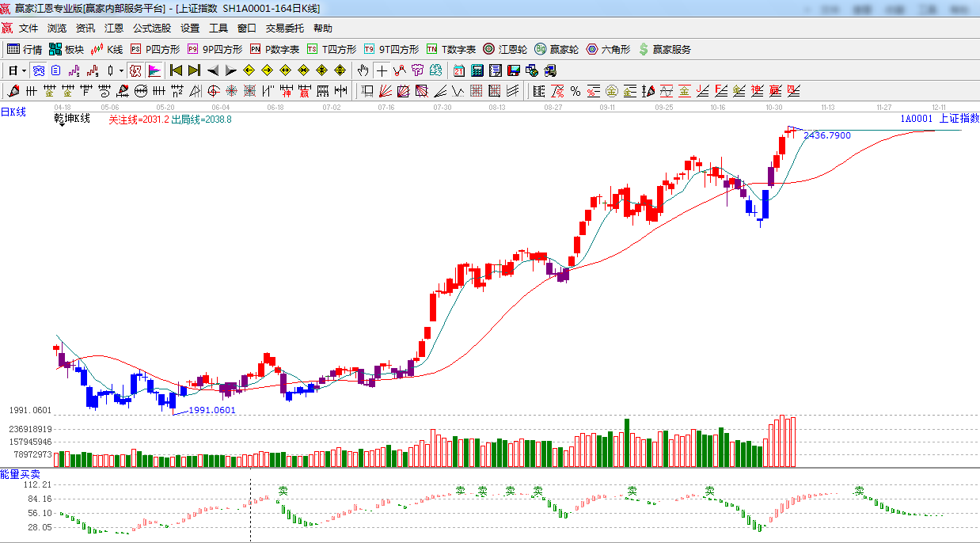The width and height of the screenshot is (980, 543).
Task: Click the 2436.7900 price label on chart
Action: click(x=827, y=135)
